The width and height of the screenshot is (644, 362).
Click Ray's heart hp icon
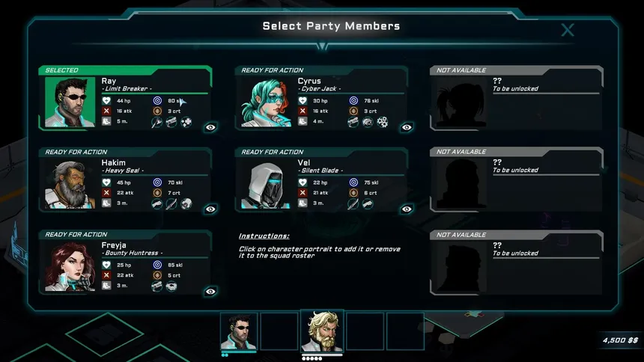[106, 100]
